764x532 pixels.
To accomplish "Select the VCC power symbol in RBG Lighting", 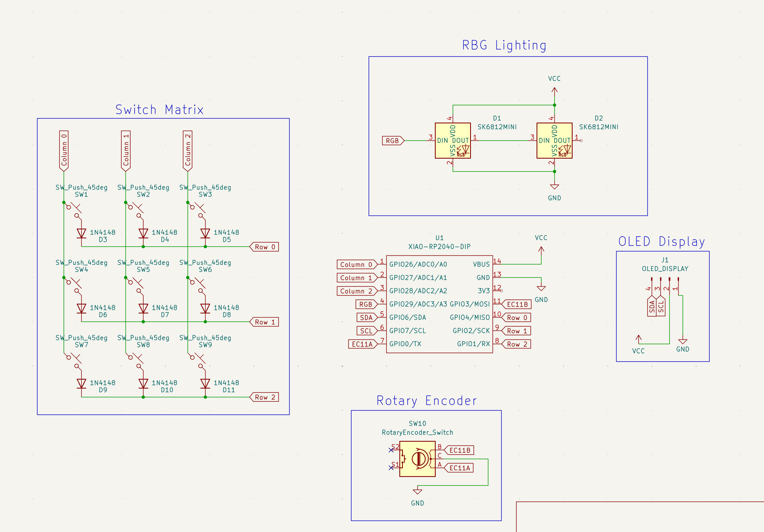I will tap(554, 91).
